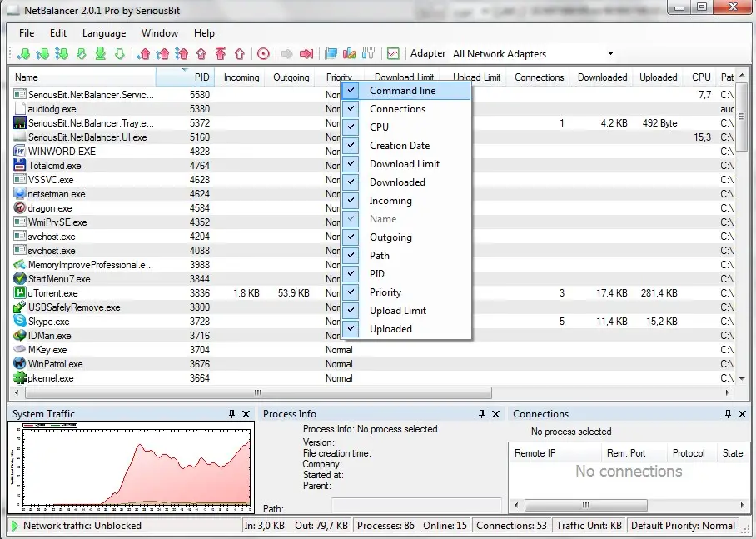Image resolution: width=756 pixels, height=539 pixels.
Task: Click red upload arrow with one dot
Action: pos(143,53)
